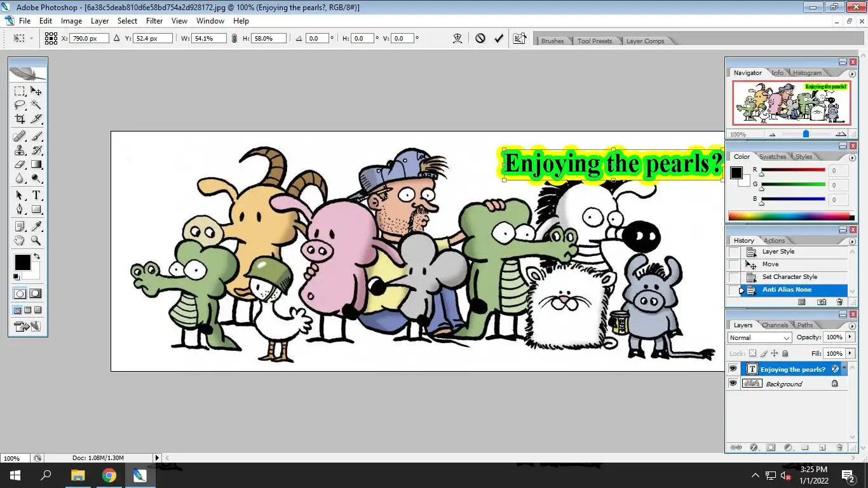This screenshot has width=868, height=488.
Task: Create new snapshot in History panel
Action: point(822,302)
